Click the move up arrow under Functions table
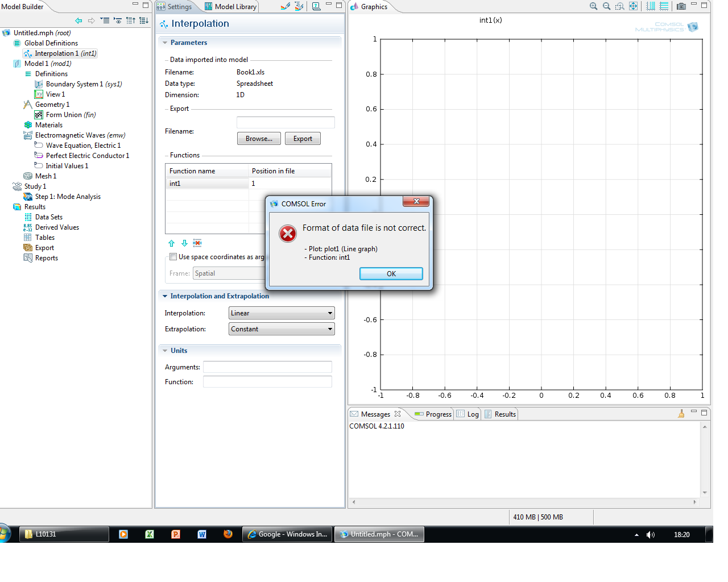 click(x=172, y=243)
